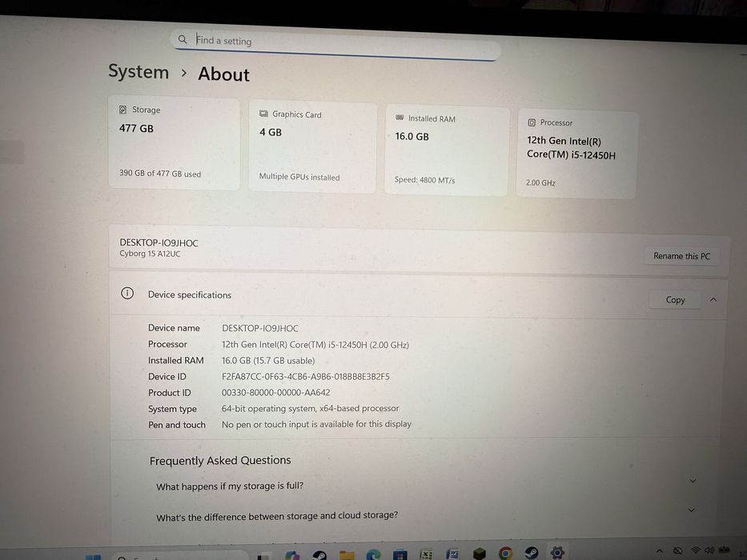Click Rename this PC button
The height and width of the screenshot is (560, 747).
click(681, 256)
